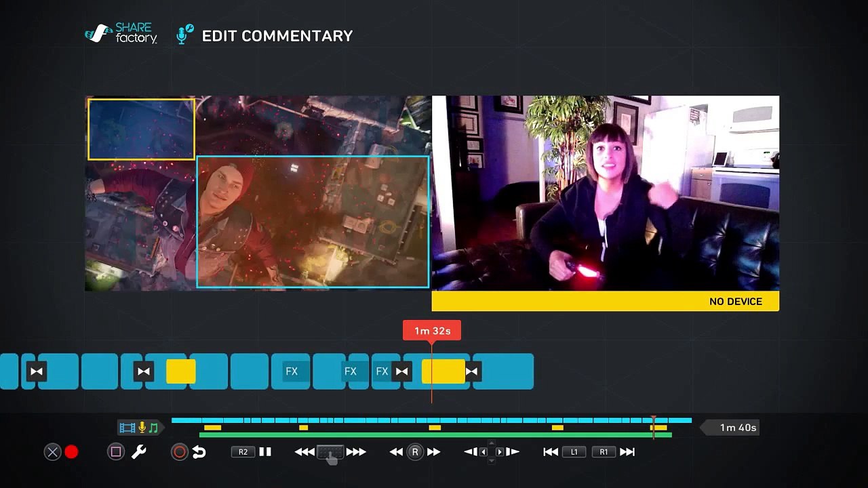
Task: Click the webcam commentary preview video
Action: click(x=605, y=193)
